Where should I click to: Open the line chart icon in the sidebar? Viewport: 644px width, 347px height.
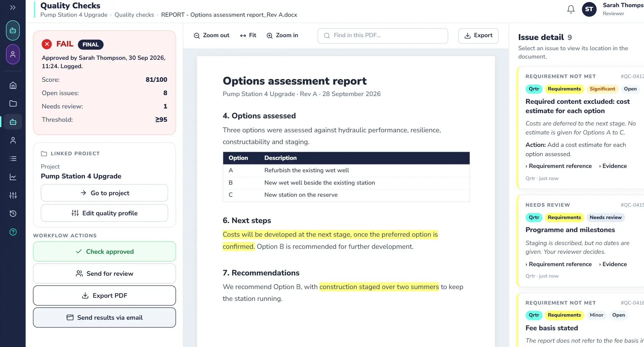tap(13, 177)
